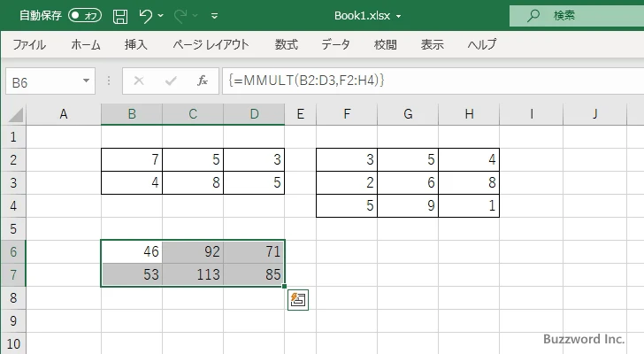644x354 pixels.
Task: Click cell B6 containing 46
Action: click(x=132, y=251)
